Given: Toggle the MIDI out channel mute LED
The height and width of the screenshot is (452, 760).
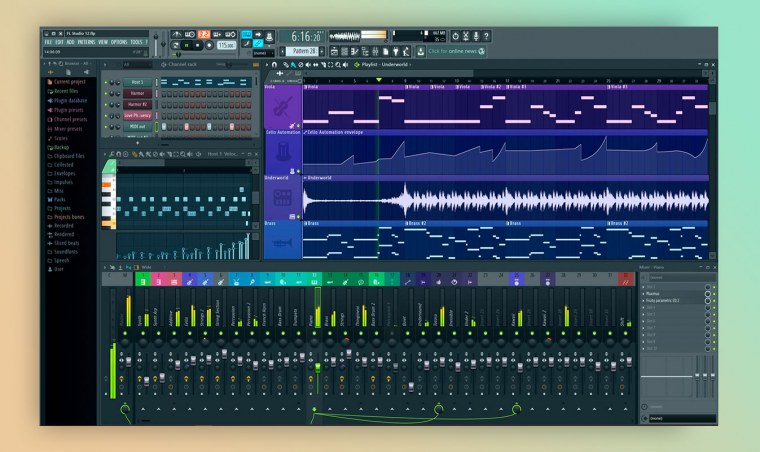Looking at the screenshot, I should click(106, 126).
